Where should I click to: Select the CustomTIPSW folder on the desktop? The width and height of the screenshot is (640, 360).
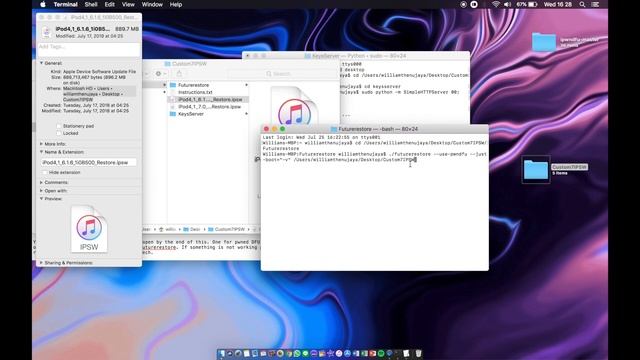click(536, 169)
